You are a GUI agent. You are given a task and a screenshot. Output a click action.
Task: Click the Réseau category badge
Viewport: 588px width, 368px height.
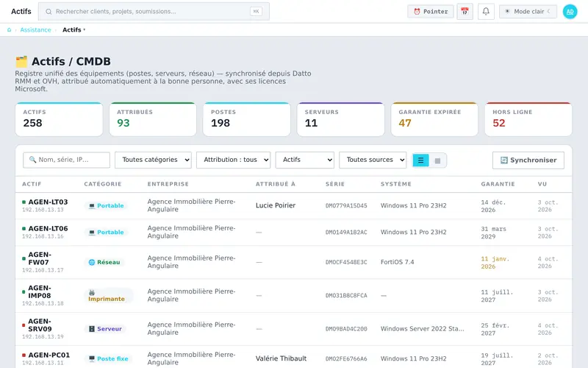(104, 262)
